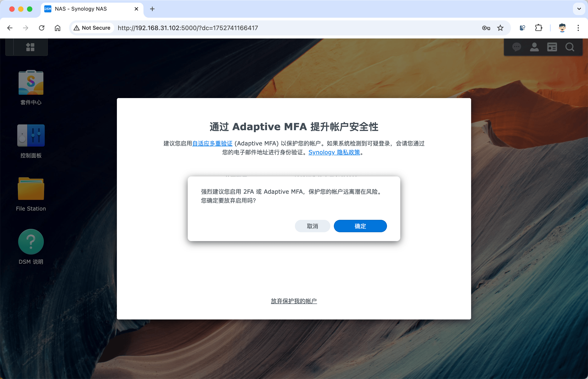This screenshot has width=588, height=379.
Task: Close the NAS - Synology NAS tab
Action: click(136, 9)
